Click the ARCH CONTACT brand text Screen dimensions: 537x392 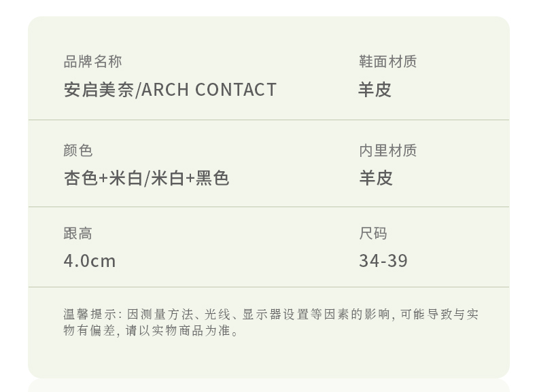pyautogui.click(x=209, y=90)
